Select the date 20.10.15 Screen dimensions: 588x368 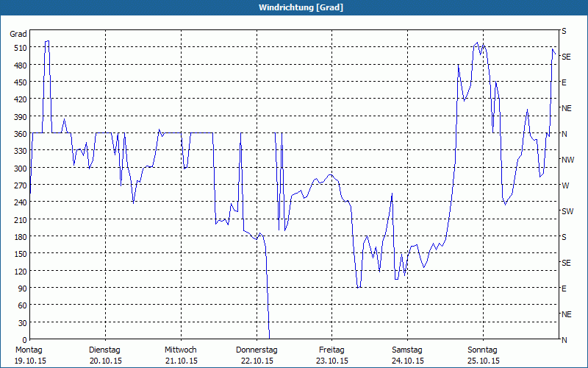pos(106,361)
